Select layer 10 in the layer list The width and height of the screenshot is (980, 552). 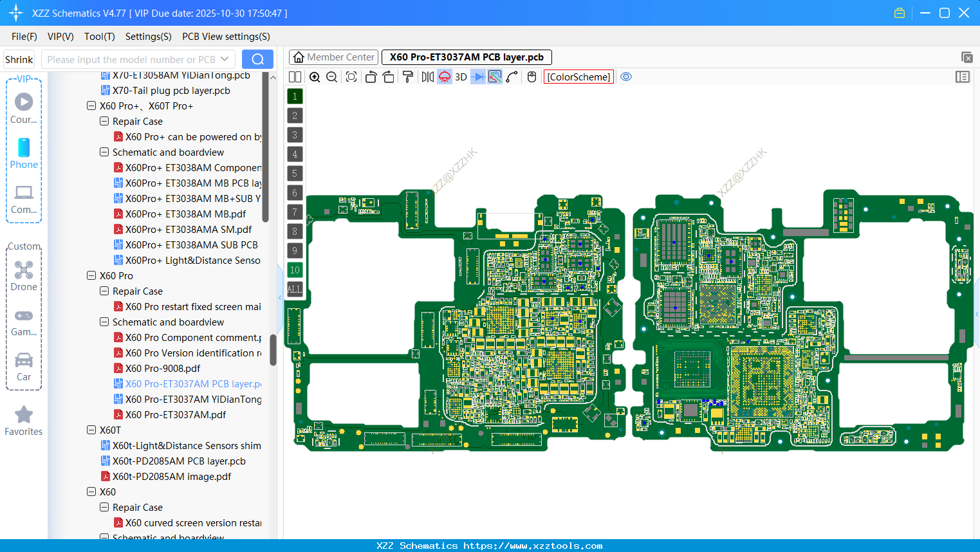pos(295,270)
